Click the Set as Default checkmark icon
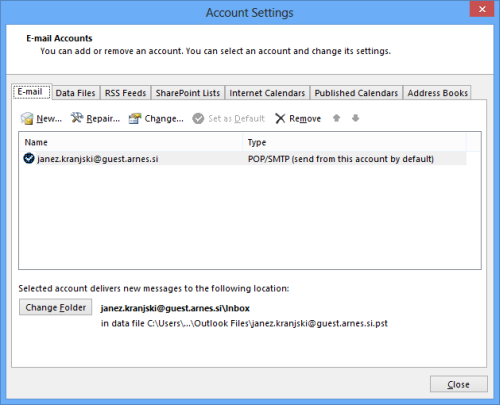The width and height of the screenshot is (500, 405). [x=198, y=118]
